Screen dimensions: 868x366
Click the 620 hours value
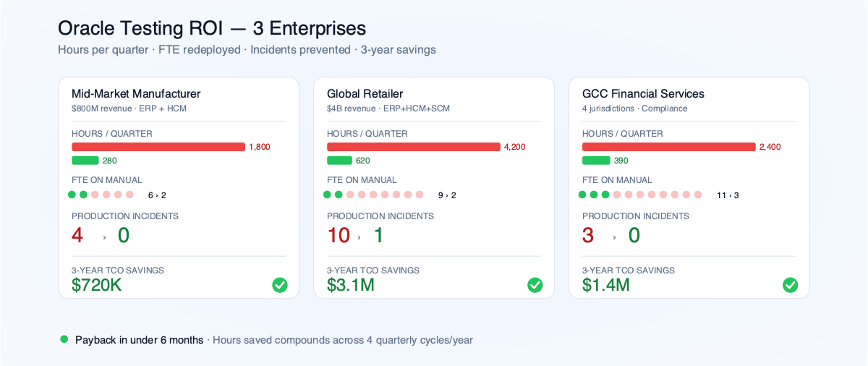[x=363, y=161]
